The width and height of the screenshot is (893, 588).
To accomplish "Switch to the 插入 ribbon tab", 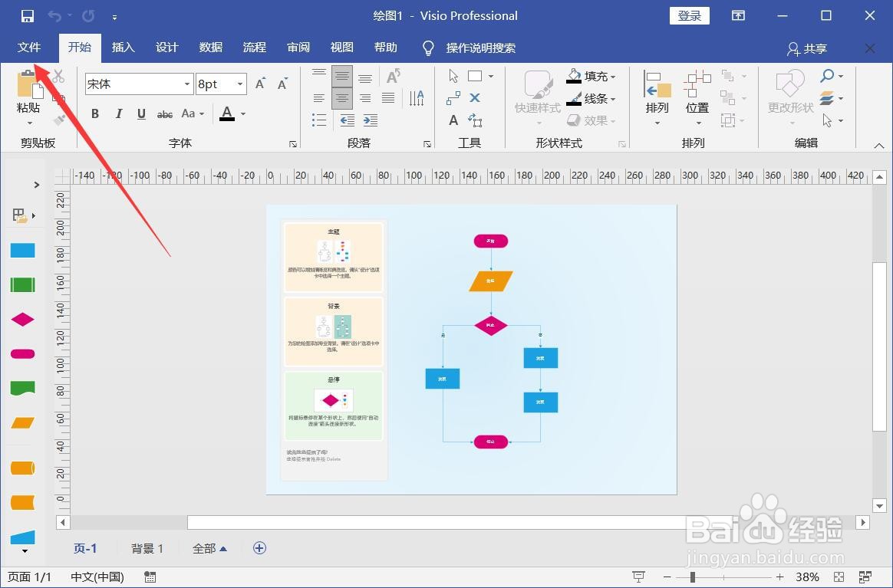I will 123,48.
